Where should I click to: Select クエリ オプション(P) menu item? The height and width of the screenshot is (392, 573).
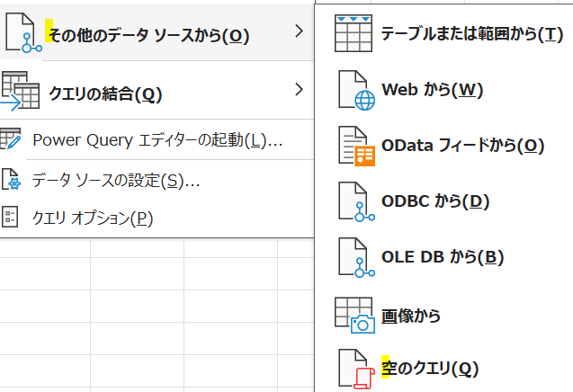[157, 218]
